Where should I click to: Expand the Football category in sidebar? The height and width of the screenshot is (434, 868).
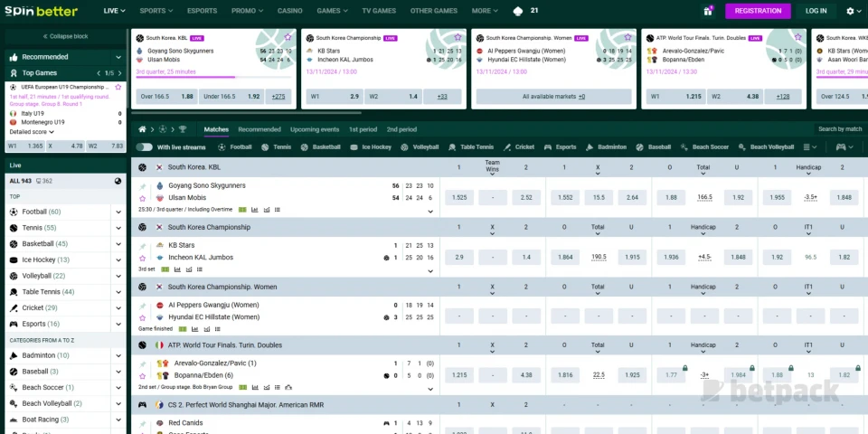pos(41,212)
